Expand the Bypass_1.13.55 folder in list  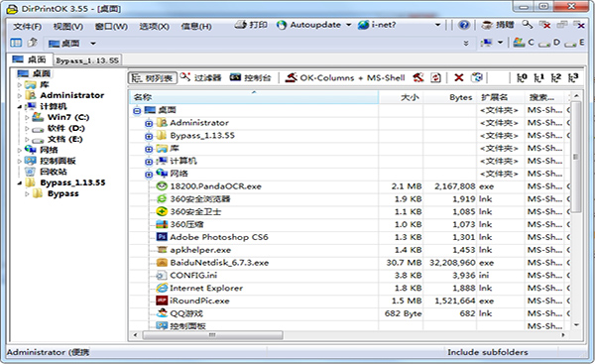click(149, 136)
